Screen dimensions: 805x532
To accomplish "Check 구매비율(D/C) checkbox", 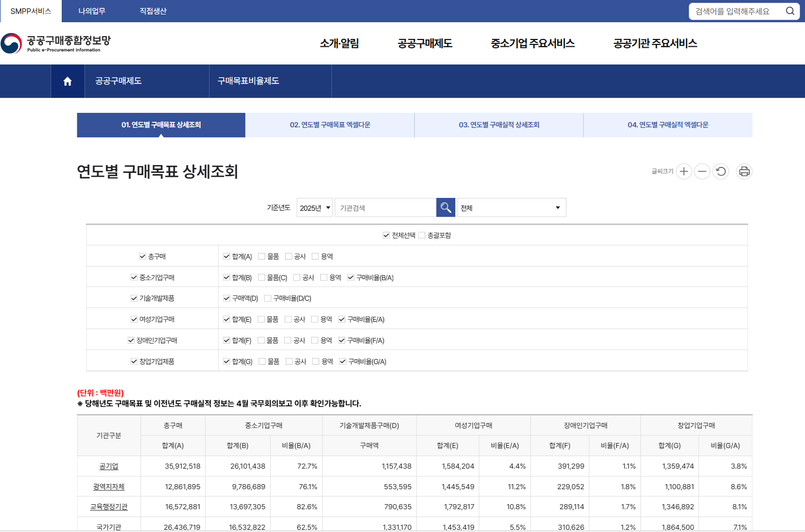I will 267,298.
